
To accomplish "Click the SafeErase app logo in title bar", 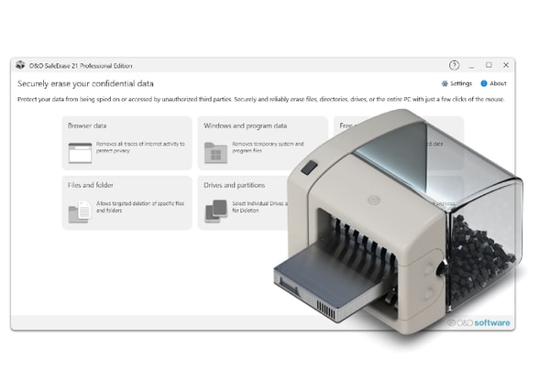I will [20, 65].
